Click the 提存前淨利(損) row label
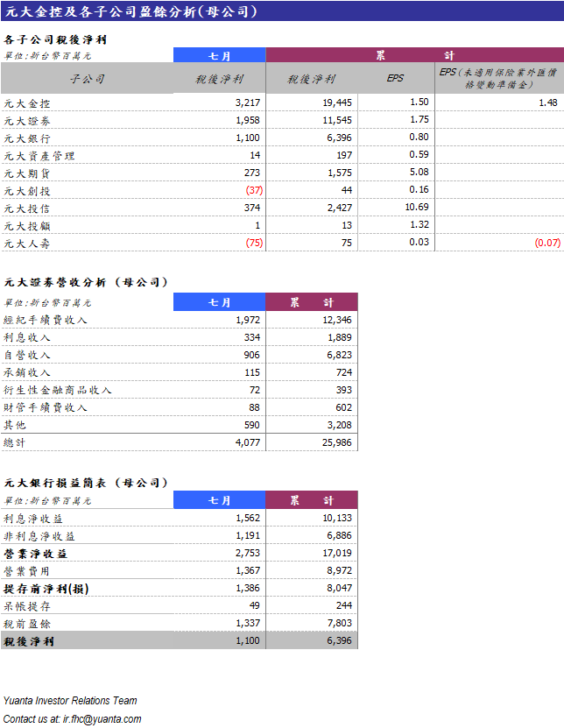Screen dimensions: 564x728 click(46, 590)
